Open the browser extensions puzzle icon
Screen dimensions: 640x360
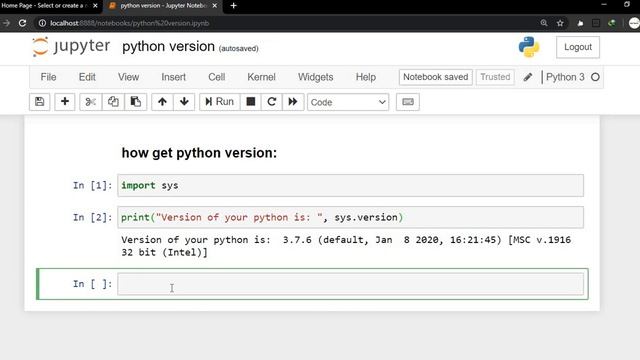point(580,23)
